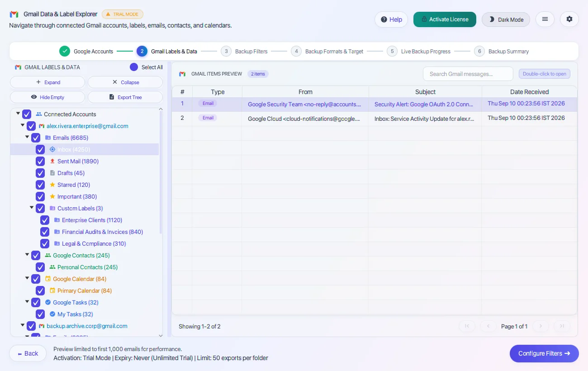588x371 pixels.
Task: Uncheck the Sent Mail (1890) checkbox
Action: (40, 161)
